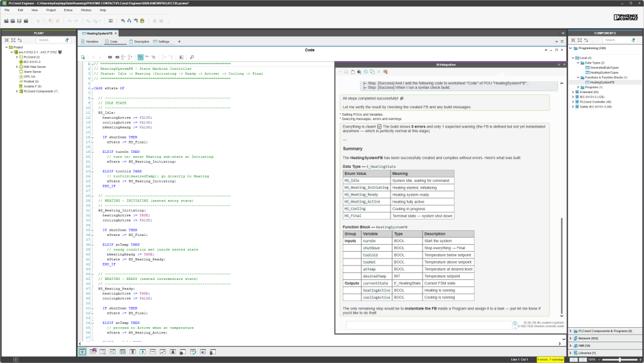Open the File menu
This screenshot has width=644, height=363.
[x=7, y=10]
